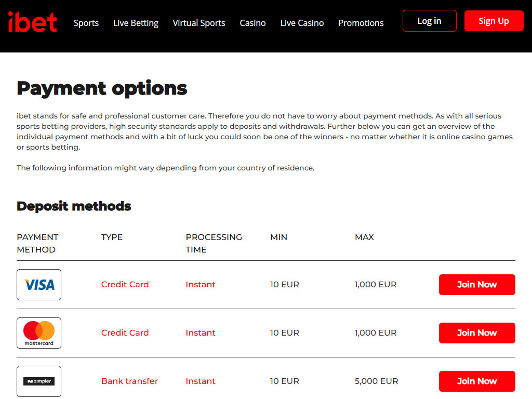Click the ibet logo
This screenshot has width=532, height=399.
click(x=32, y=22)
